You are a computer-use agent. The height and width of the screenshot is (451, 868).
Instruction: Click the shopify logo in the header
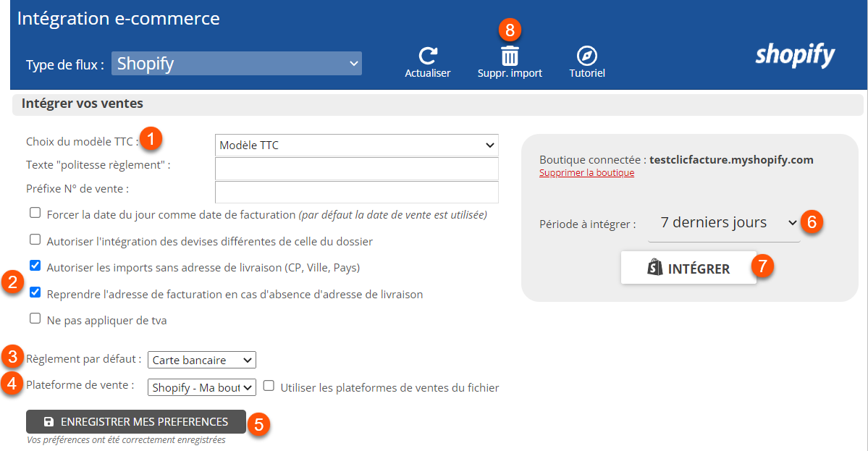tap(795, 55)
